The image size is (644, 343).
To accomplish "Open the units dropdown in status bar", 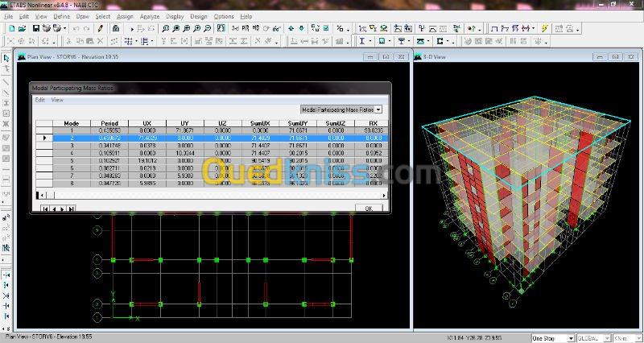I will pos(637,338).
